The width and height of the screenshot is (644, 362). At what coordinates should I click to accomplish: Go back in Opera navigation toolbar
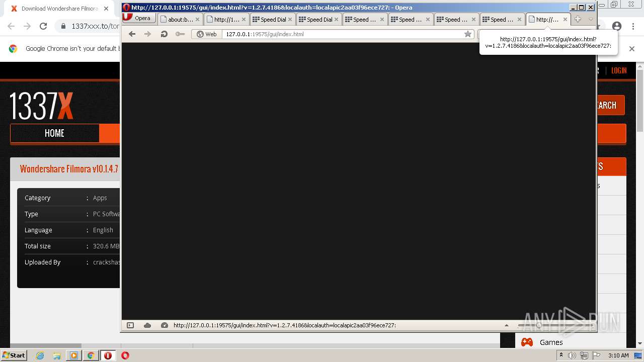132,34
